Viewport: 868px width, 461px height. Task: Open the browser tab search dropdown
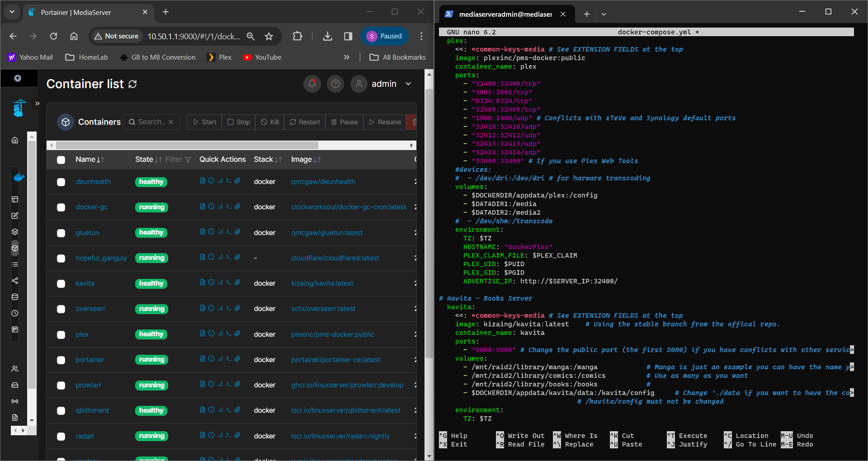[x=12, y=12]
